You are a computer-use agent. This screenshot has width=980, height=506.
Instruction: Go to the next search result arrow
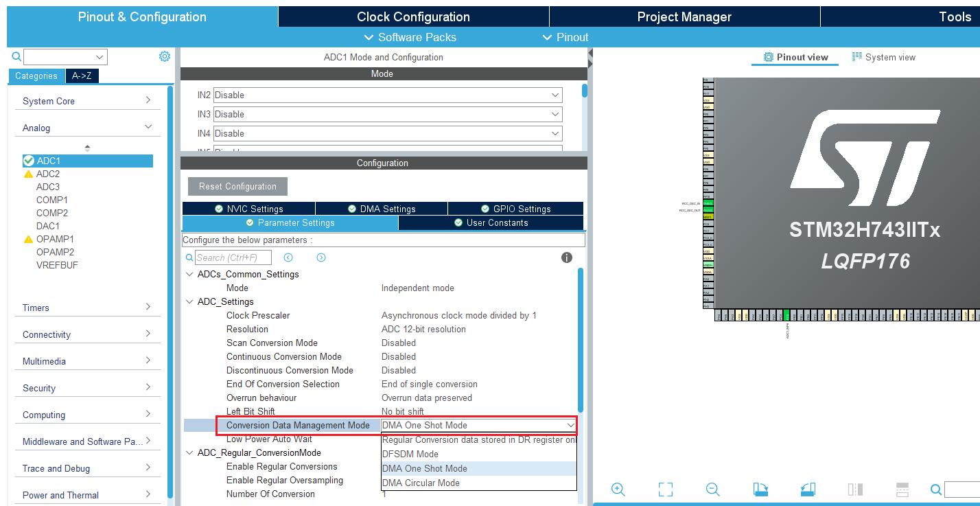[x=321, y=257]
